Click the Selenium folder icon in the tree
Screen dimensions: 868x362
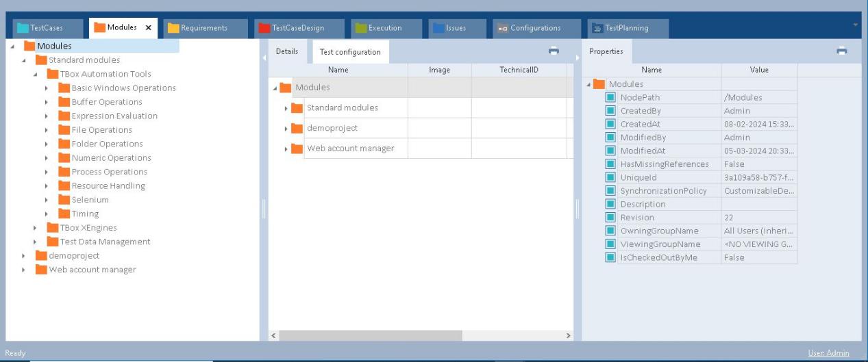tap(64, 200)
